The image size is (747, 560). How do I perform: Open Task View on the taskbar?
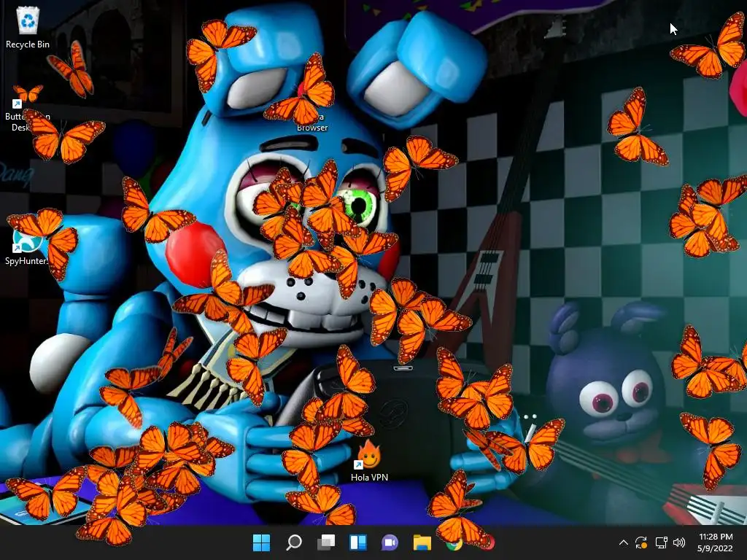(x=326, y=542)
